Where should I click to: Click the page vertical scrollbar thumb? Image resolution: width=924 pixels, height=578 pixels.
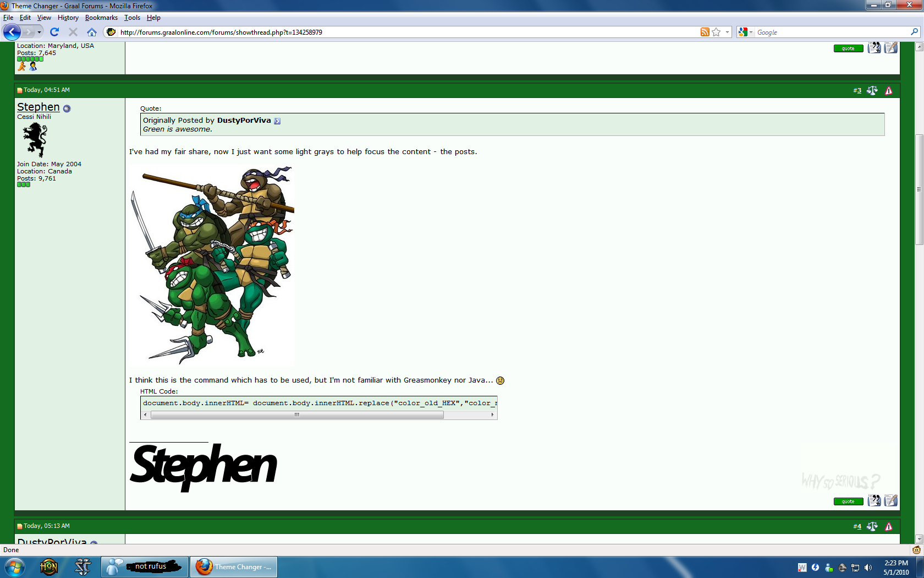[919, 189]
